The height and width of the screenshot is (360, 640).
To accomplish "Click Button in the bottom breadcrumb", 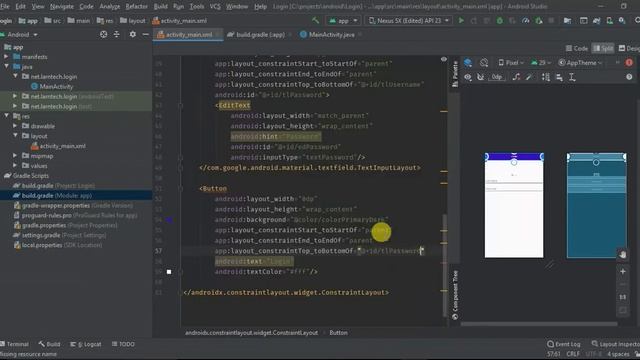I will 338,333.
